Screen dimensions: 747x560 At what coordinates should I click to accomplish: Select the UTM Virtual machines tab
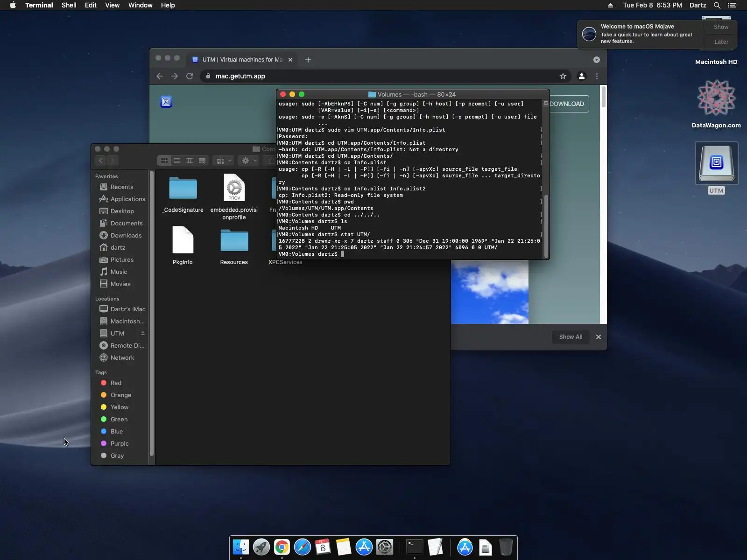coord(243,60)
